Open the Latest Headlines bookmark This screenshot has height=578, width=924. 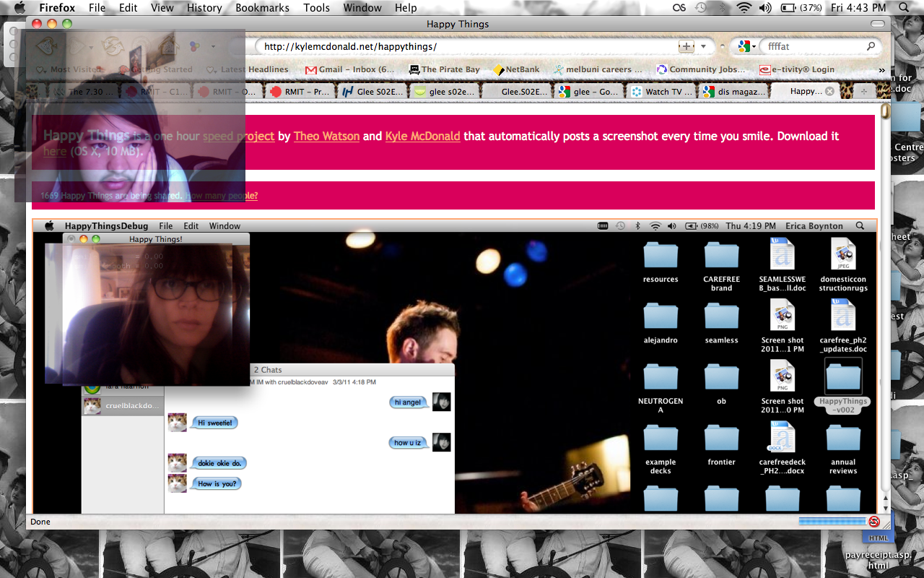pos(248,70)
